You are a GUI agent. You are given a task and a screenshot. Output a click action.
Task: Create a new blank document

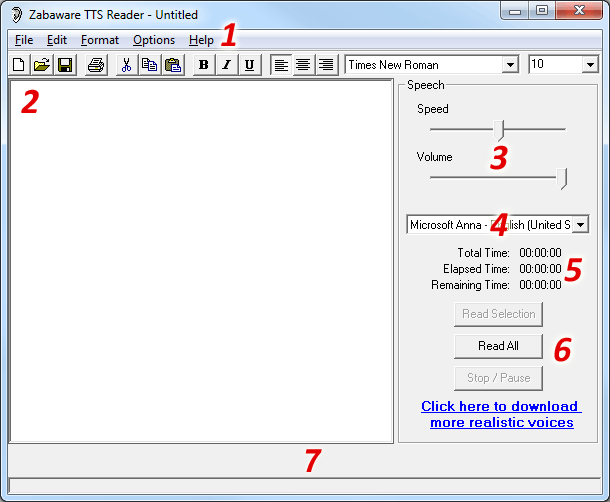(x=19, y=65)
